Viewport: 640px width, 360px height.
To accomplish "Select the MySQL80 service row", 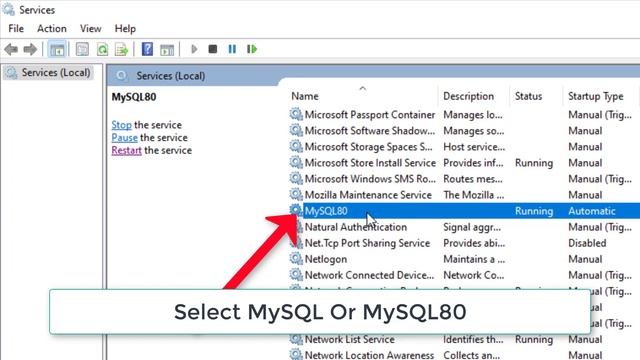I will [x=464, y=211].
